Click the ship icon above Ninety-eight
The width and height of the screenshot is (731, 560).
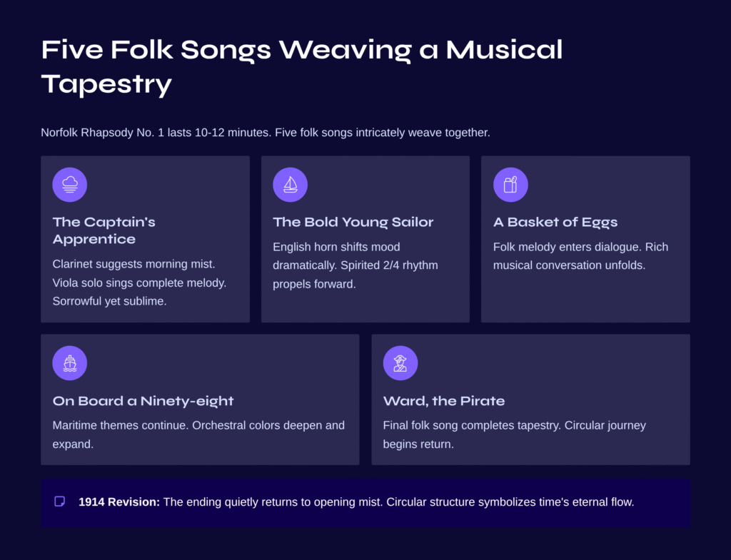[x=70, y=363]
